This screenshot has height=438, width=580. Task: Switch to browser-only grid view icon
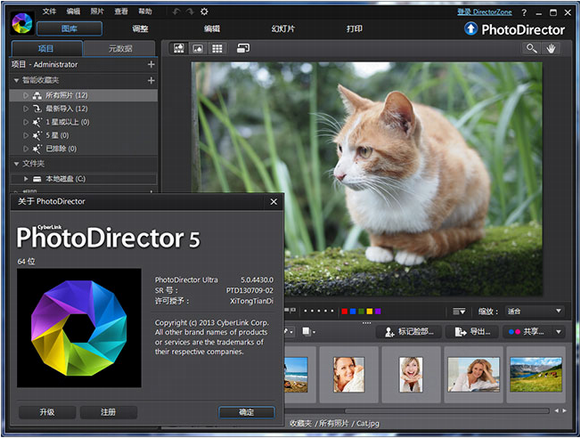point(217,48)
